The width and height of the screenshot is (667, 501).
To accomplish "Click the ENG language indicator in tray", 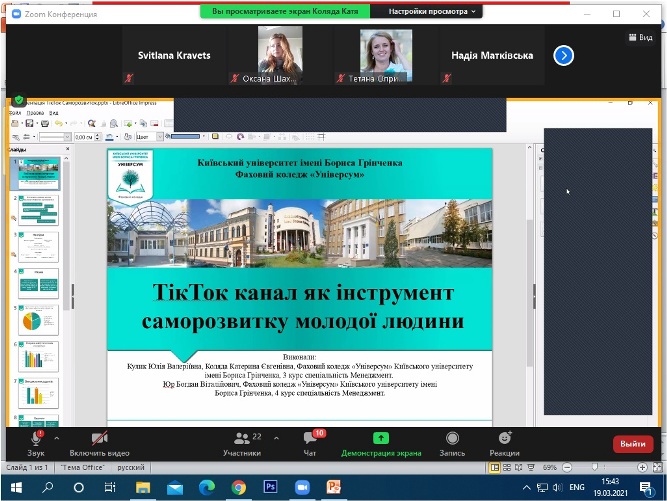I will tap(577, 486).
